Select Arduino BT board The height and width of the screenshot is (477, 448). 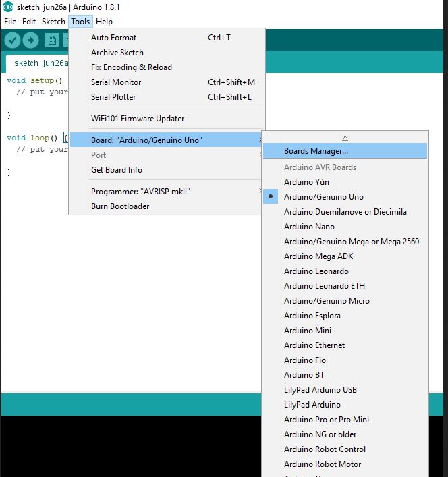point(345,375)
